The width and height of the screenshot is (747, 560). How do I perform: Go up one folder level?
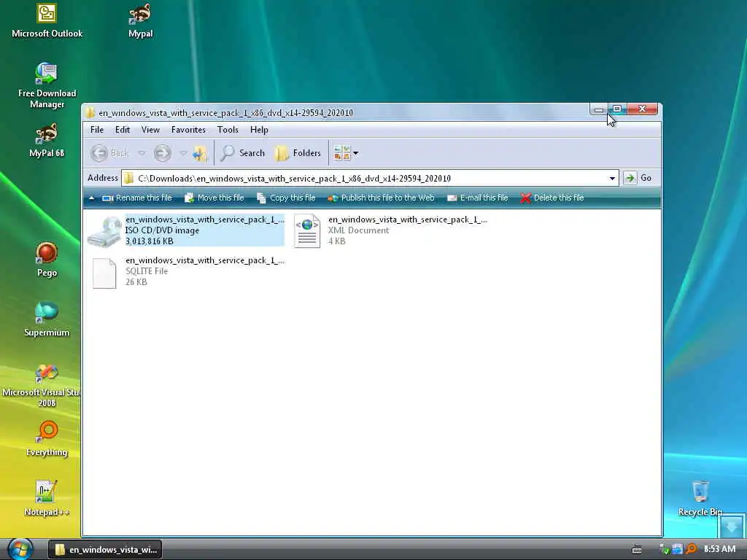(200, 153)
